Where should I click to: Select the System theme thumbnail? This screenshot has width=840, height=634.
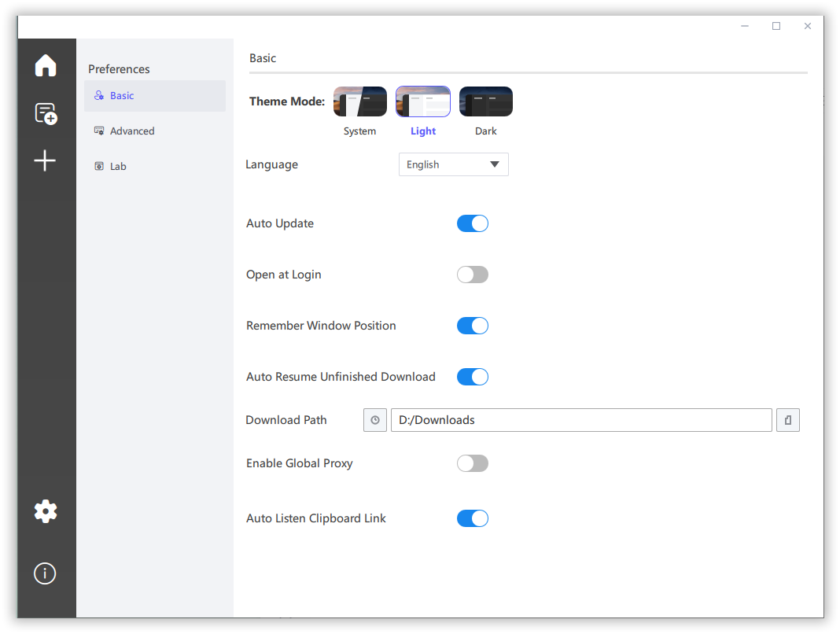point(360,101)
